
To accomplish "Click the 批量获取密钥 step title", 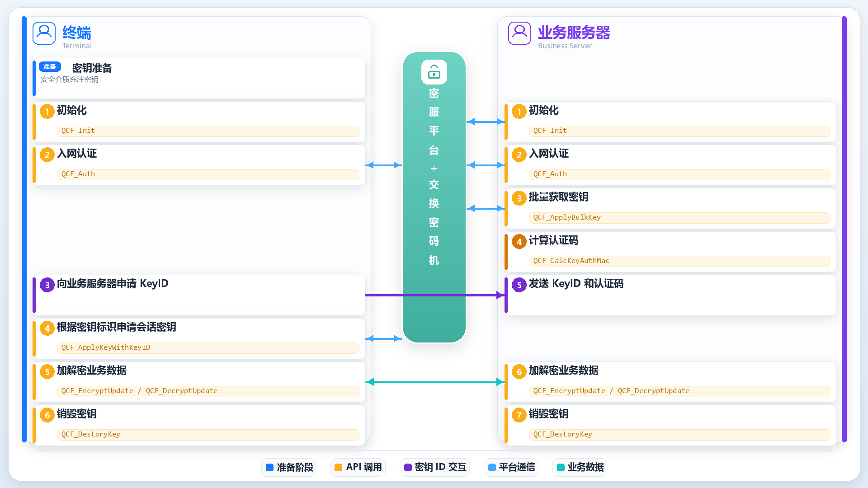I will tap(559, 197).
